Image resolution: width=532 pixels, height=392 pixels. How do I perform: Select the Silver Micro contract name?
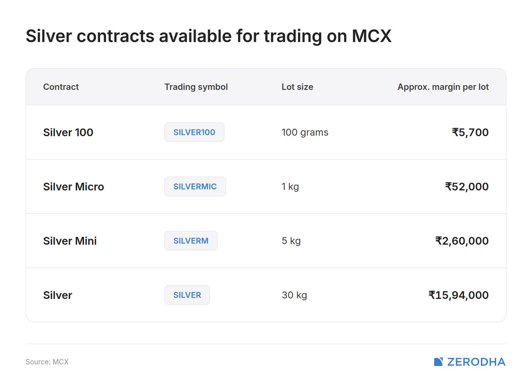click(x=74, y=187)
